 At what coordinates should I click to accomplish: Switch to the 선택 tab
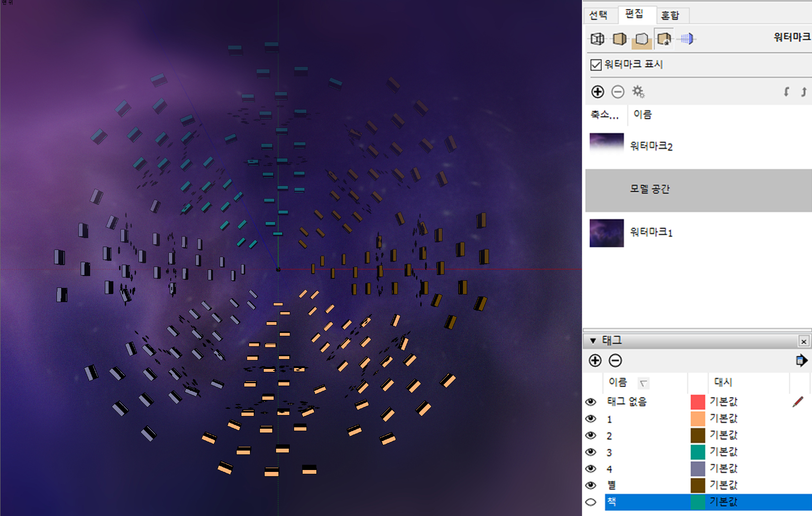pyautogui.click(x=599, y=15)
